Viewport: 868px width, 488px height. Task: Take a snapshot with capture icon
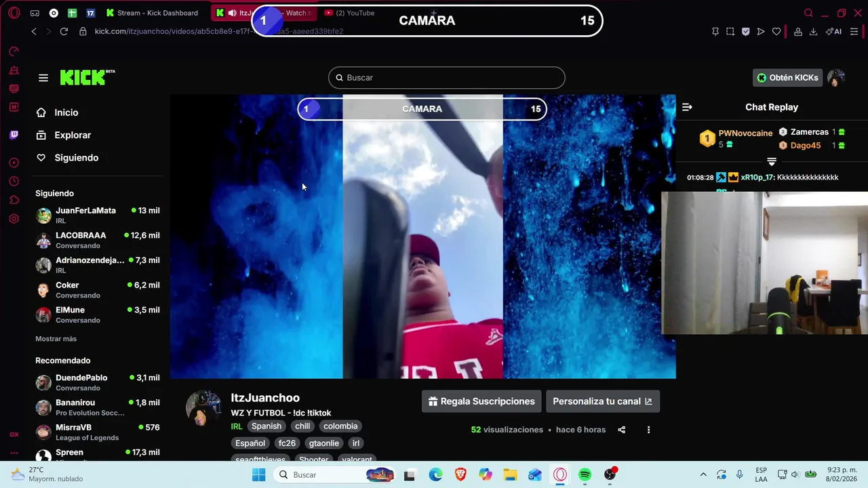(x=730, y=31)
